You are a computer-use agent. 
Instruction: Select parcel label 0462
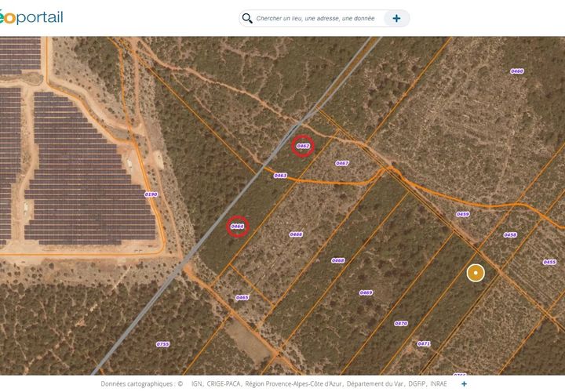[303, 146]
